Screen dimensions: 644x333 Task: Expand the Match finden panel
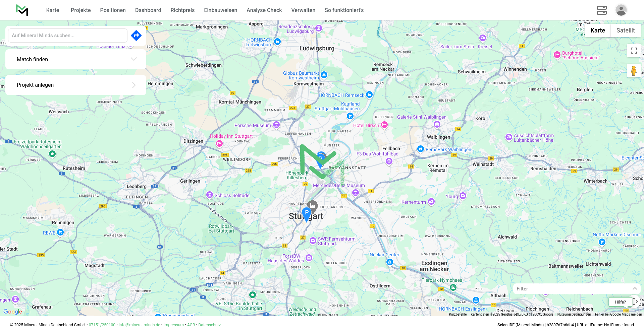76,59
